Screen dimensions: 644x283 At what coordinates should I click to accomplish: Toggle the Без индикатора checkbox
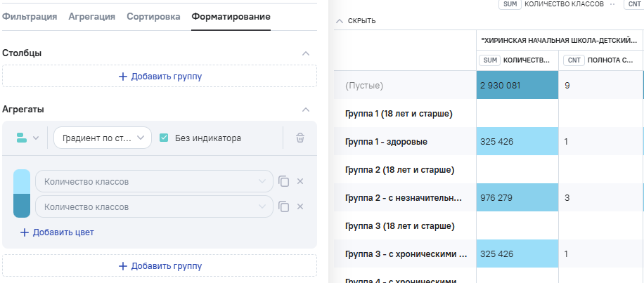(x=164, y=138)
